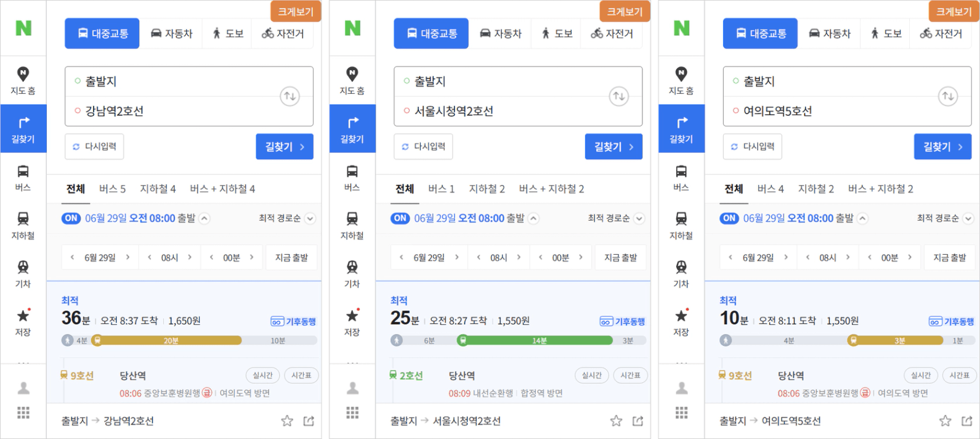Open 지하철 icon in the rightmost panel sidebar
Screen dimensions: 980x439
(x=681, y=226)
